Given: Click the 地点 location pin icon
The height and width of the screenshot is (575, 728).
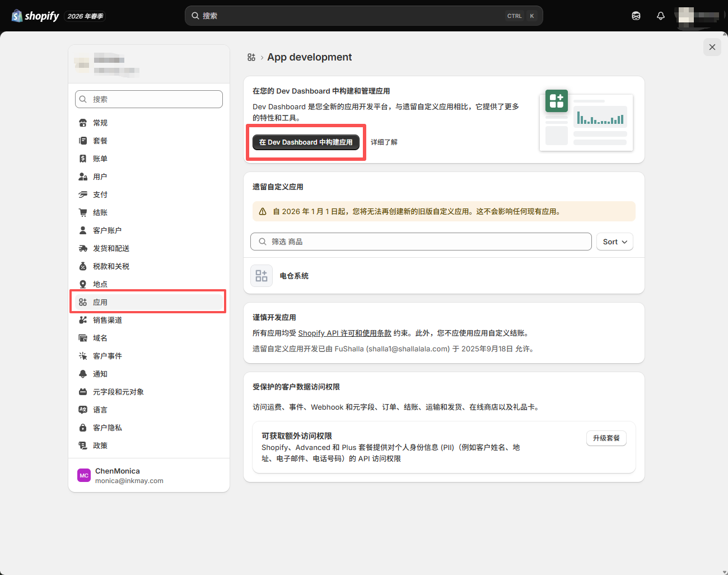Looking at the screenshot, I should tap(83, 284).
